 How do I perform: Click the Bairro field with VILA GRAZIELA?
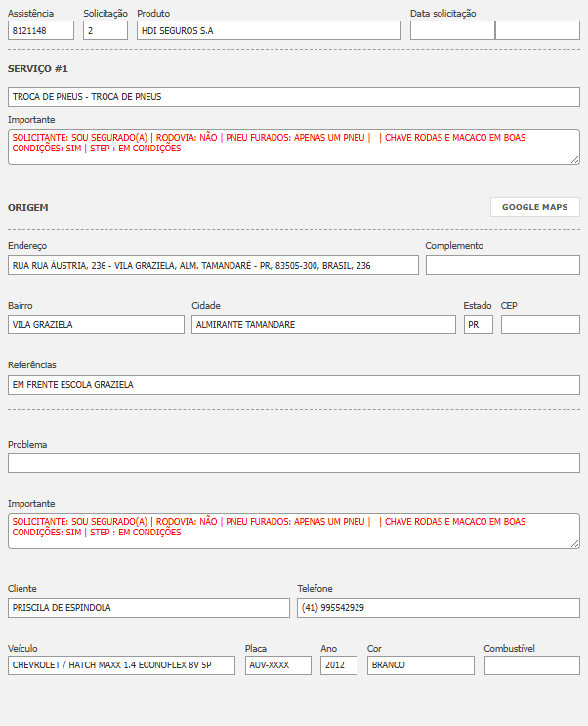pos(96,324)
